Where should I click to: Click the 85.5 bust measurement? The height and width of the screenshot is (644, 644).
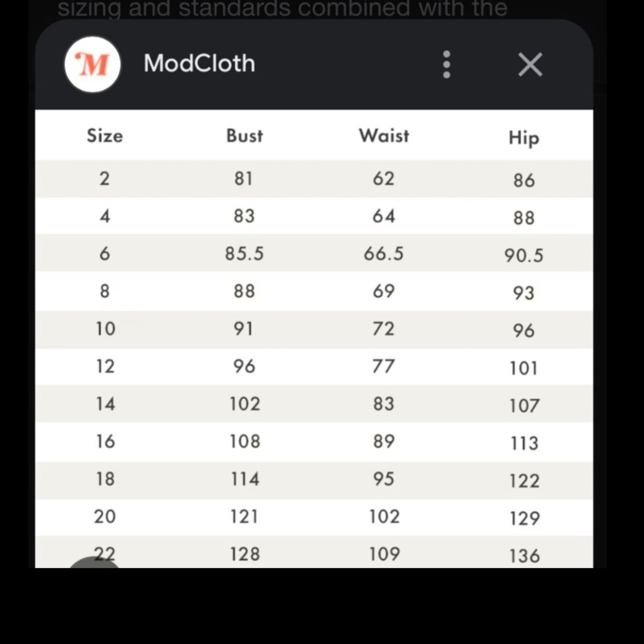pyautogui.click(x=245, y=254)
